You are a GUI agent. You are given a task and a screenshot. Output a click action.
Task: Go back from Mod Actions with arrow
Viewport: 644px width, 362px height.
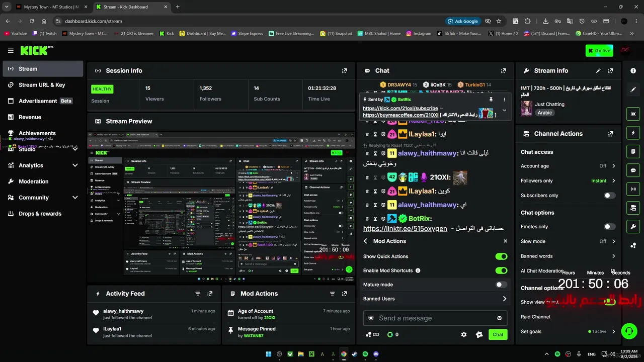tap(366, 241)
